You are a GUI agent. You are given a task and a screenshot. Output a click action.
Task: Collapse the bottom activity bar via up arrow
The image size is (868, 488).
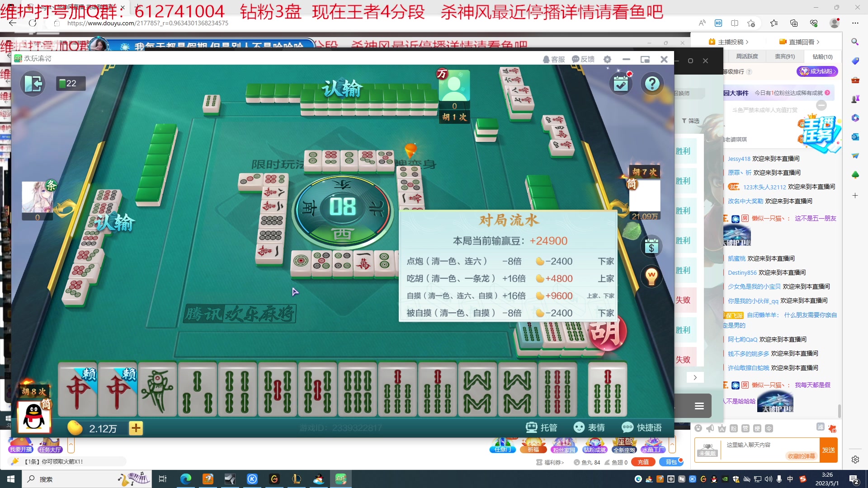click(x=672, y=445)
